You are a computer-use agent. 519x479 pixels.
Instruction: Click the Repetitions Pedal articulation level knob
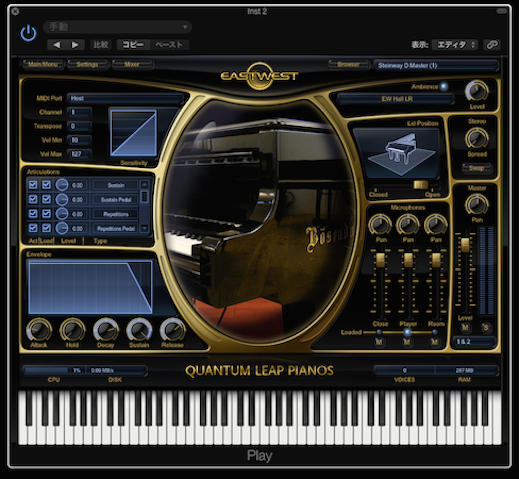[x=62, y=229]
